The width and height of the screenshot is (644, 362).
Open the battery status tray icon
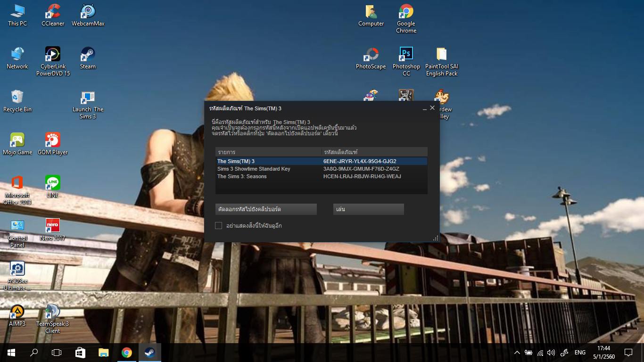click(528, 353)
